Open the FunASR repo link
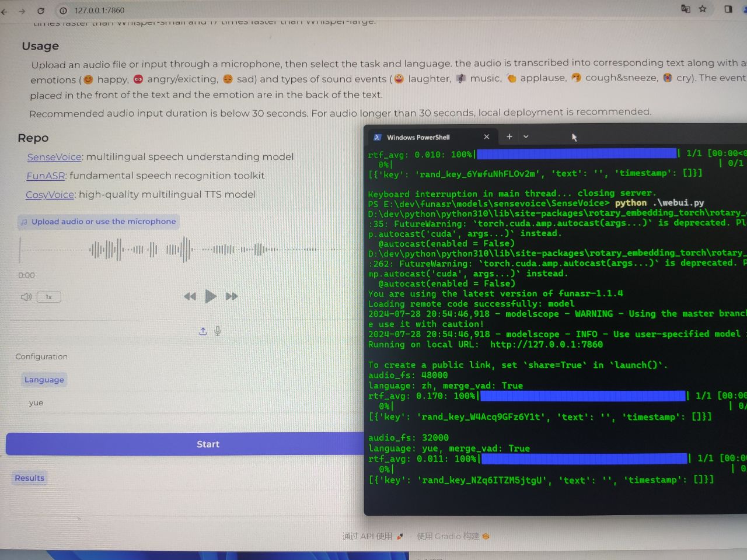This screenshot has width=747, height=560. tap(46, 176)
